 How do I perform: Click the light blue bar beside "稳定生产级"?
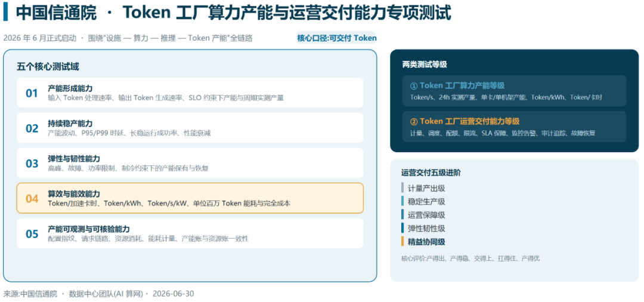tap(402, 201)
